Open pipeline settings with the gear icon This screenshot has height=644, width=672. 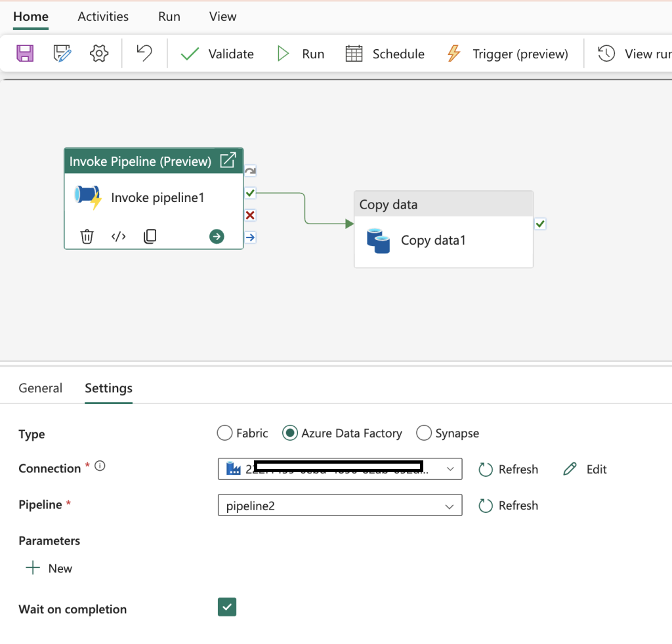[x=98, y=53]
